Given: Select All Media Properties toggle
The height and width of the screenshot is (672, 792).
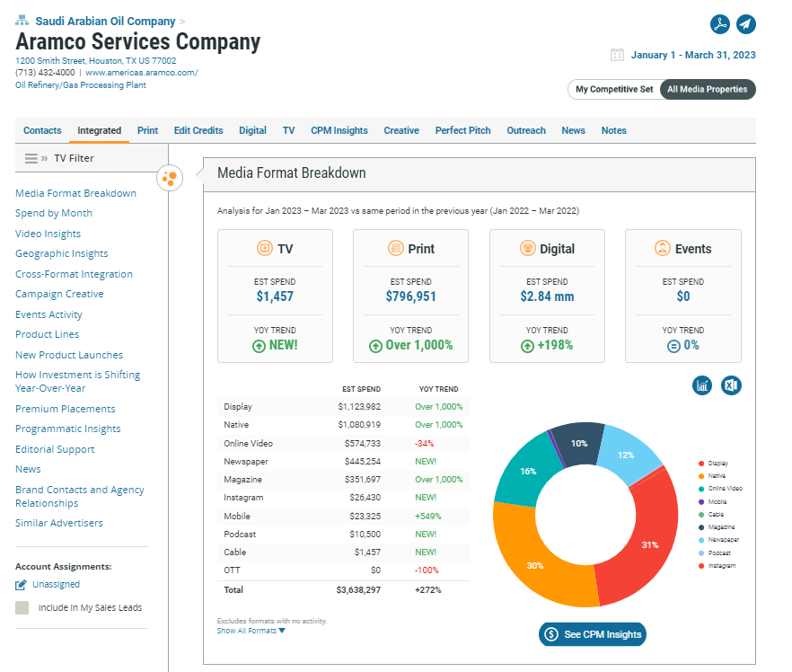Looking at the screenshot, I should (708, 90).
